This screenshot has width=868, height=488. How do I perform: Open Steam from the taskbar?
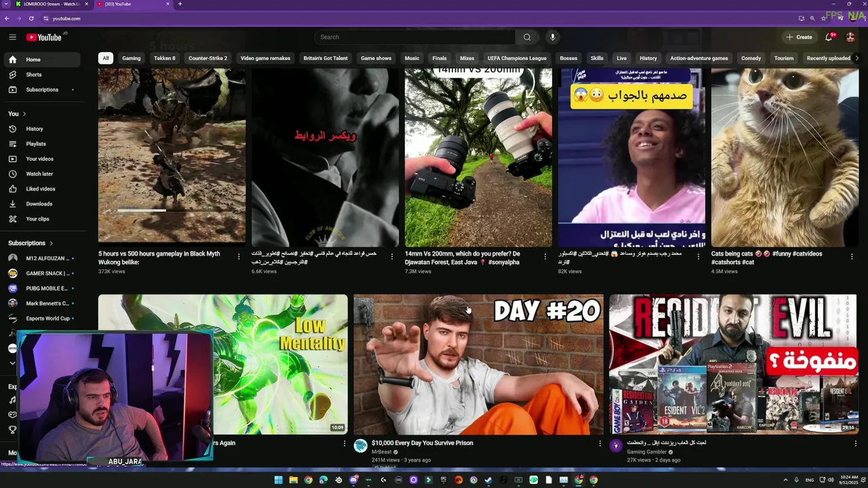click(488, 480)
